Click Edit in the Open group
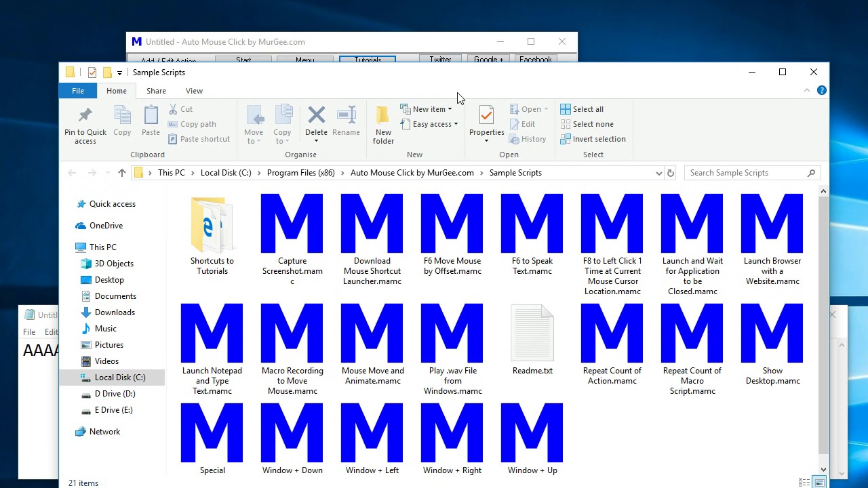 coord(522,124)
